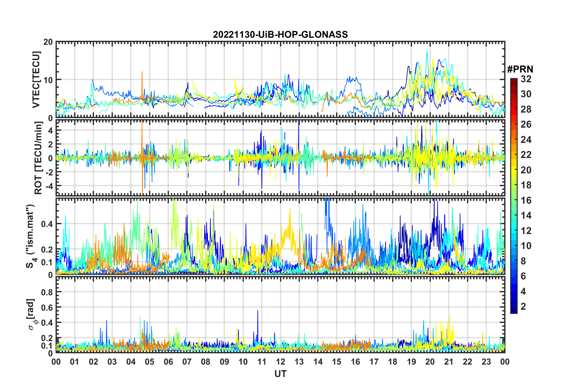
Task: Select colorbar tick label 12
Action: (526, 231)
